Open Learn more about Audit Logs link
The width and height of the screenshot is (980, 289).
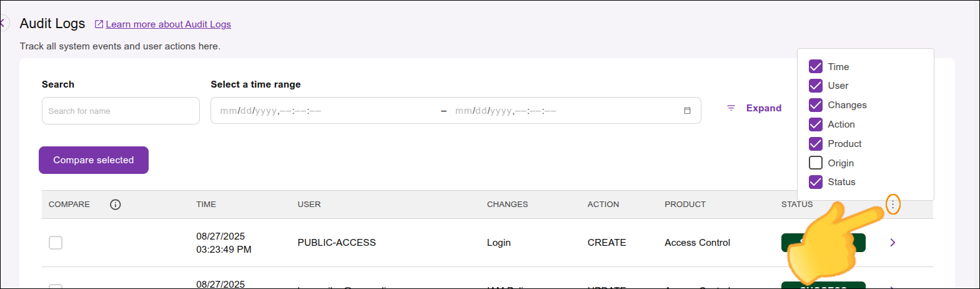click(168, 24)
